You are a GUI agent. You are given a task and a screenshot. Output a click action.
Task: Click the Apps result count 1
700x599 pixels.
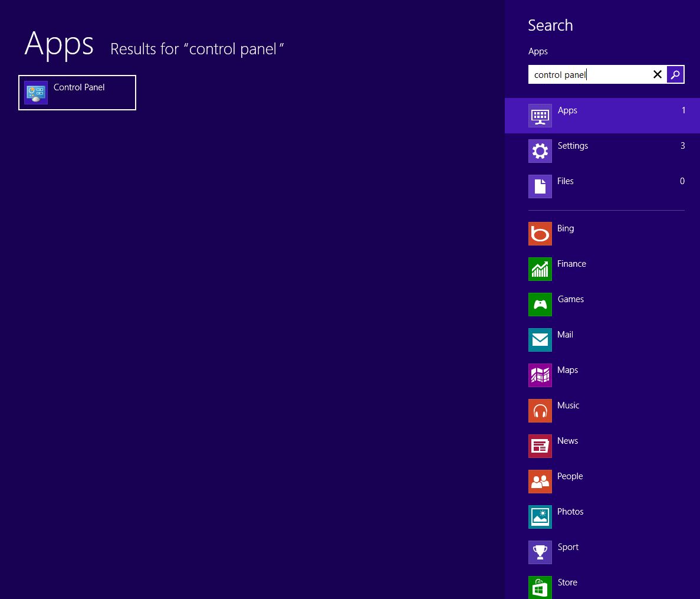(683, 110)
